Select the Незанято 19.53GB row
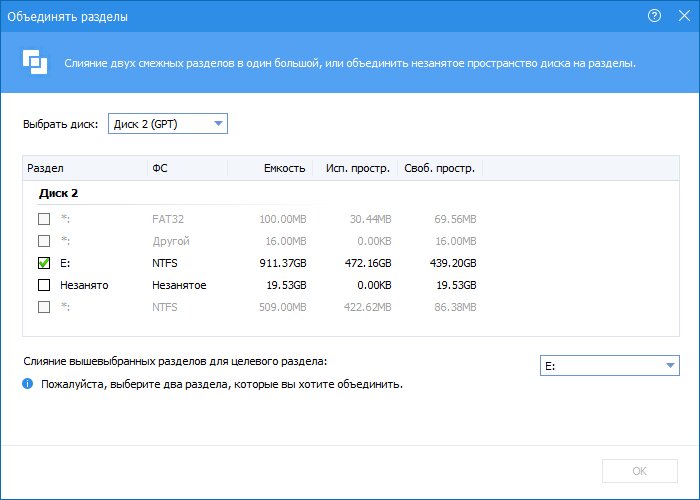Image resolution: width=700 pixels, height=500 pixels. (x=257, y=285)
